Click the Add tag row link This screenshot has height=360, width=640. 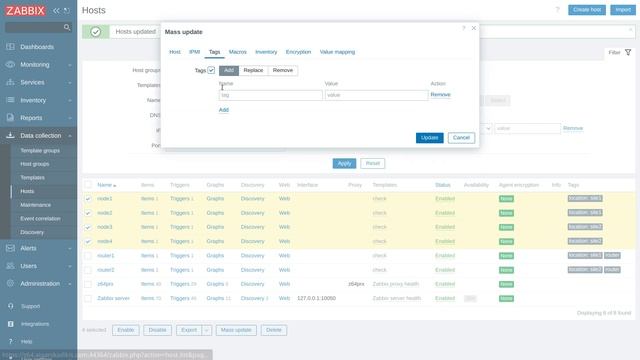(x=224, y=110)
